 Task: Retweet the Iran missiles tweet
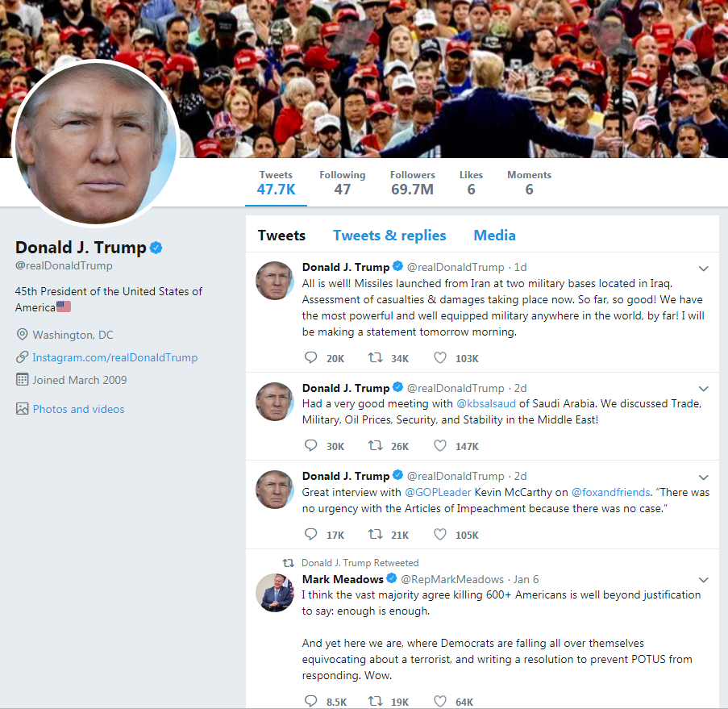point(375,357)
